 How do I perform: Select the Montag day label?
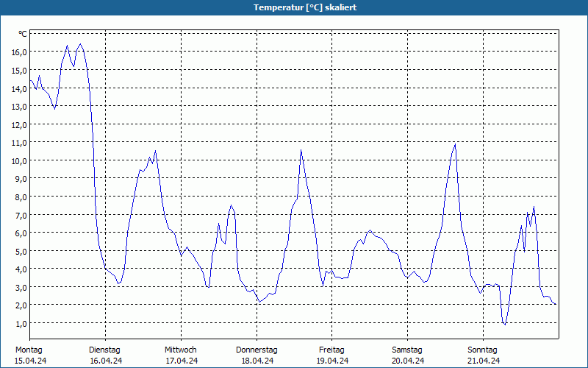pyautogui.click(x=29, y=350)
